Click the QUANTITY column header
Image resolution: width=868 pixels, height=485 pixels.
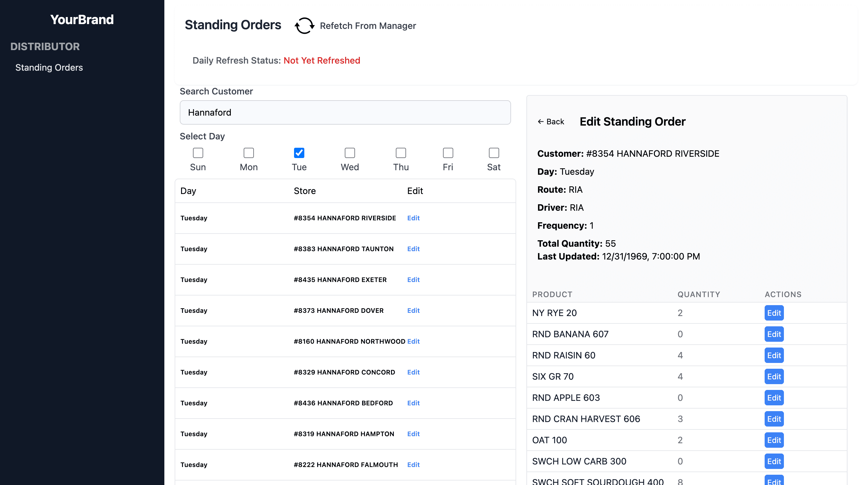pyautogui.click(x=699, y=294)
